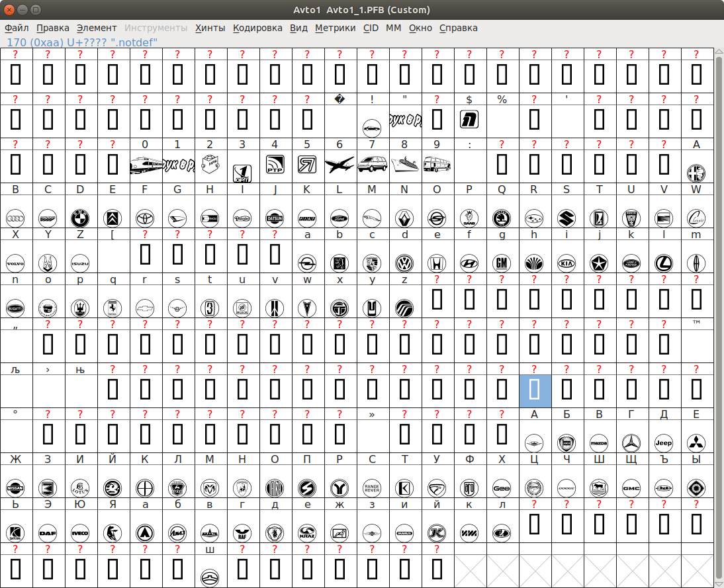Screen dimensions: 724x588
Task: Open the MM menu
Action: pos(393,28)
